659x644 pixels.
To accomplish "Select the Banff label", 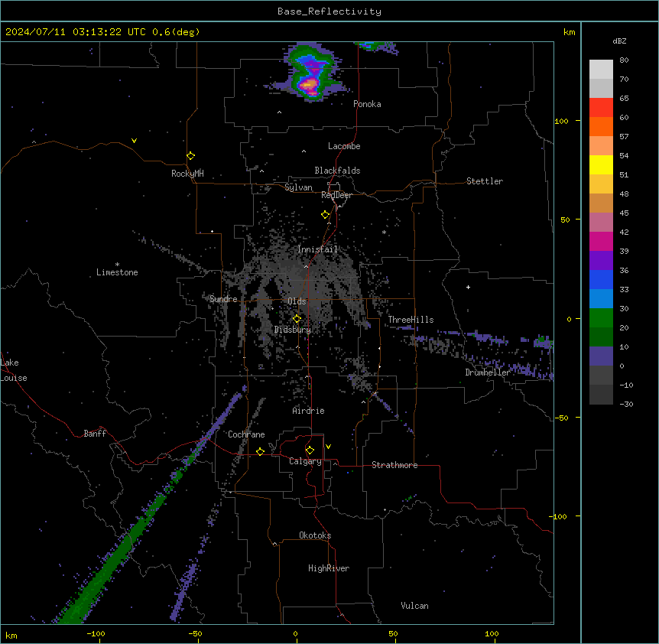I will click(x=95, y=434).
